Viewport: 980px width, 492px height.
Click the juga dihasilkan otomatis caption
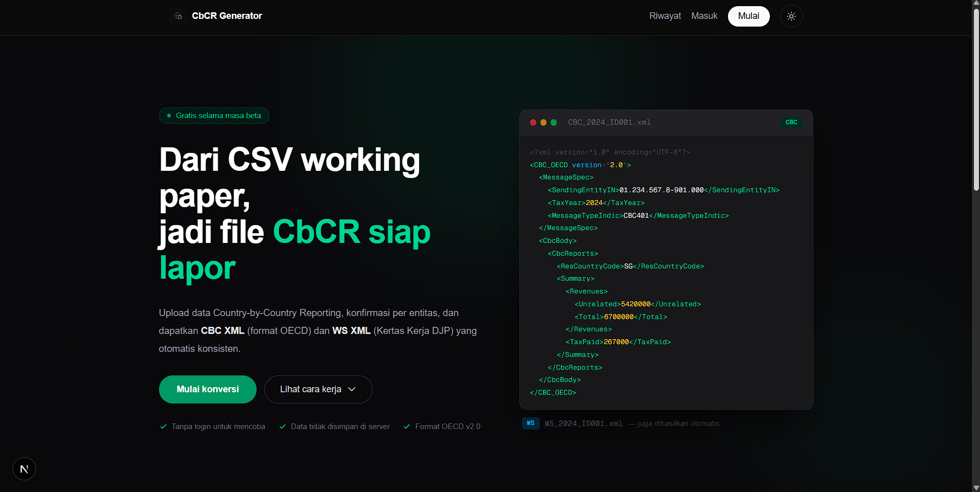tap(674, 423)
